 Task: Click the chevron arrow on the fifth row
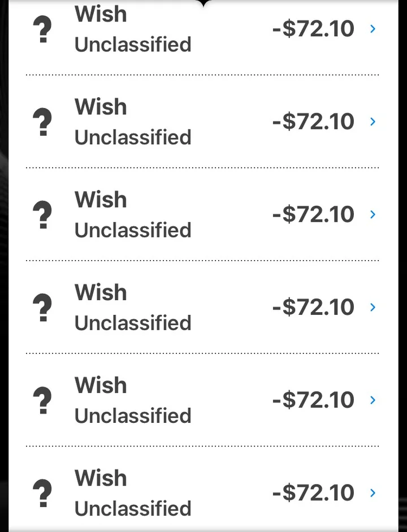click(x=373, y=400)
